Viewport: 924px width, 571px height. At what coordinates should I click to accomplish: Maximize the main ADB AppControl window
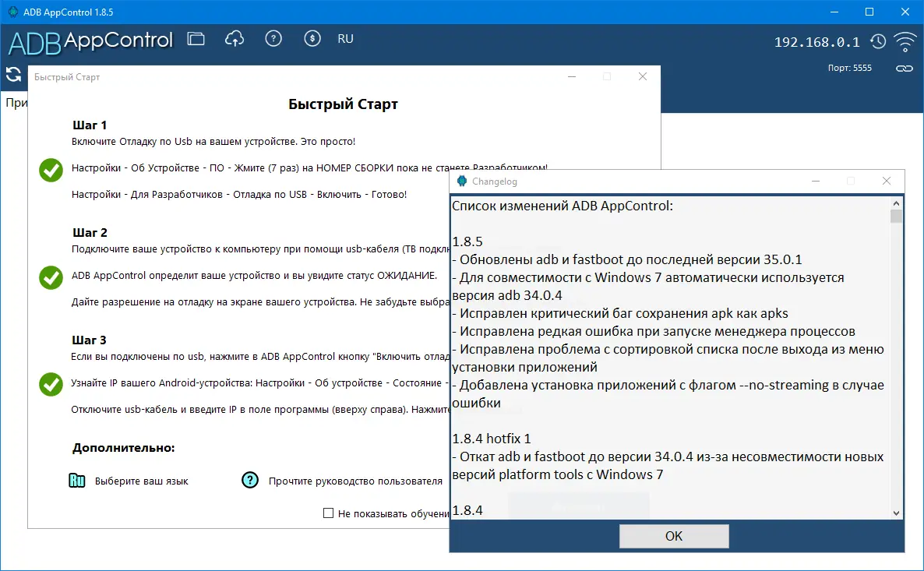[x=869, y=12]
